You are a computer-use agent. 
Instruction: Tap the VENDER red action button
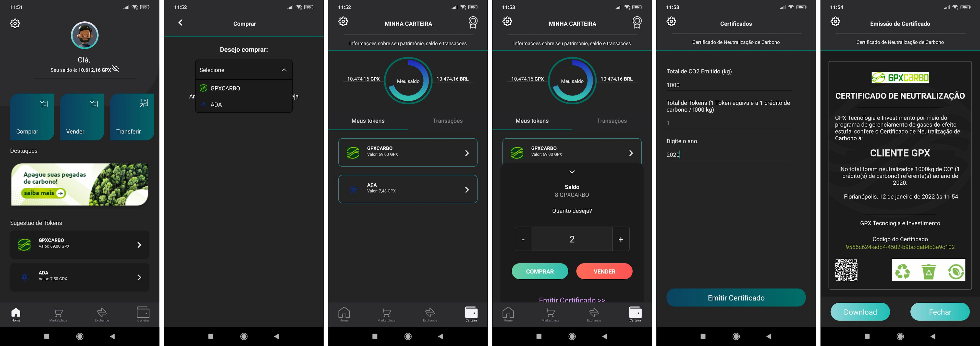pyautogui.click(x=604, y=271)
